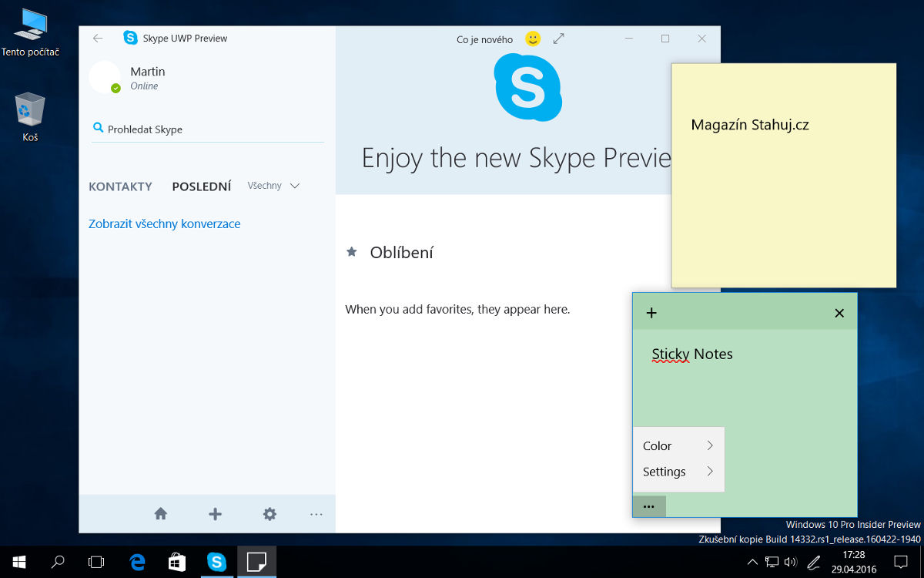
Task: Minimize the Skype UWP Preview window
Action: 629,39
